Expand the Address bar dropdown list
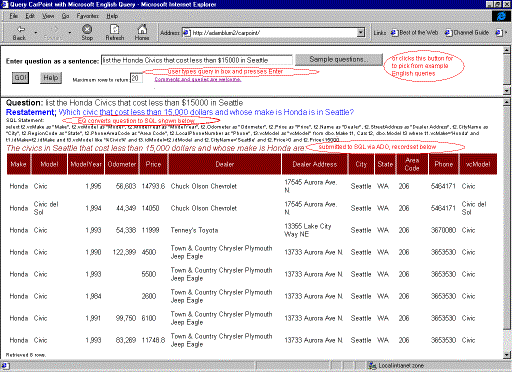The width and height of the screenshot is (512, 384). pyautogui.click(x=361, y=33)
